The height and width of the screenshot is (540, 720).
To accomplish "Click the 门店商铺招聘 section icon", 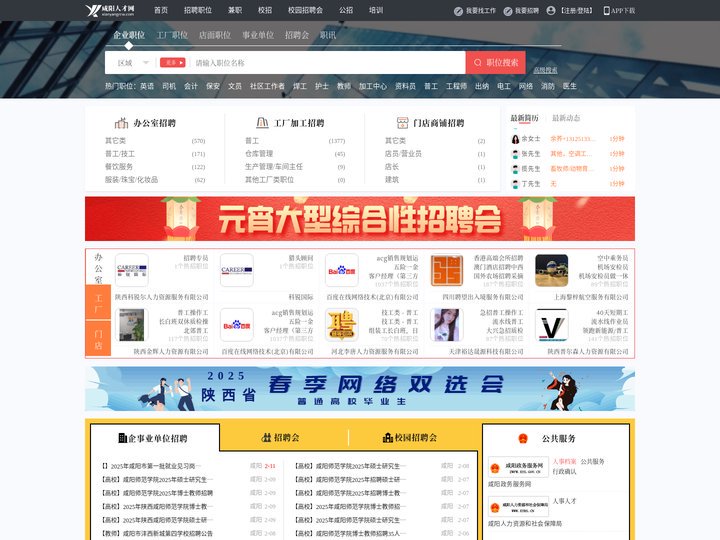I will [402, 123].
